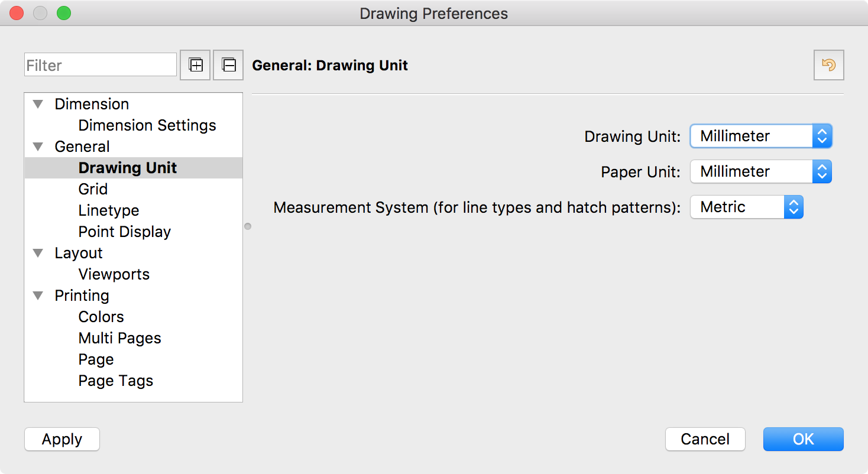Select Page Tags under Printing
The width and height of the screenshot is (868, 474).
point(115,380)
